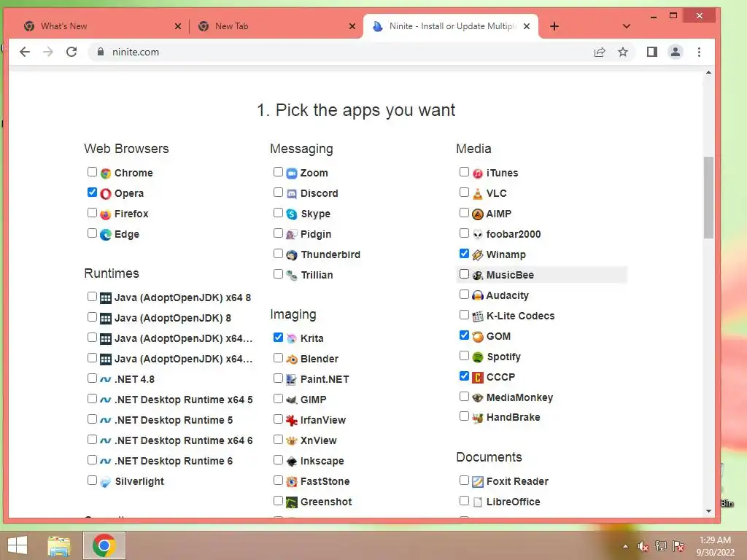This screenshot has height=560, width=747.
Task: Show hidden system tray icons
Action: (625, 546)
